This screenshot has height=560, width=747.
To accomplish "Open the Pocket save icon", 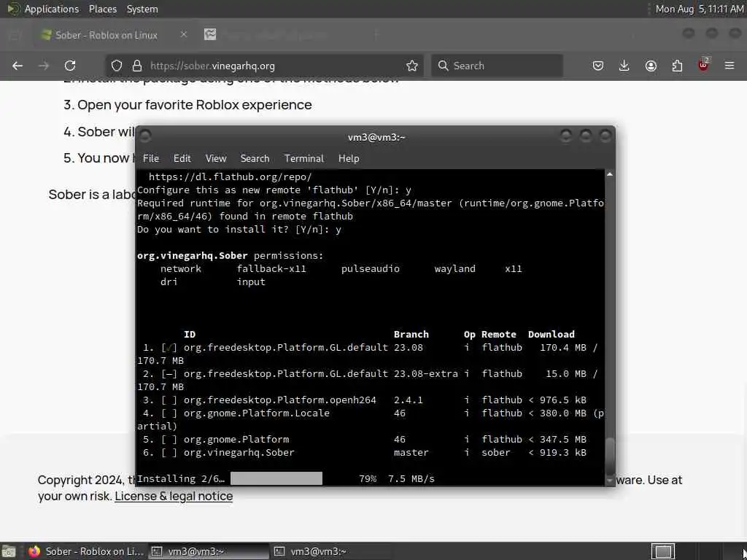I will pyautogui.click(x=598, y=66).
